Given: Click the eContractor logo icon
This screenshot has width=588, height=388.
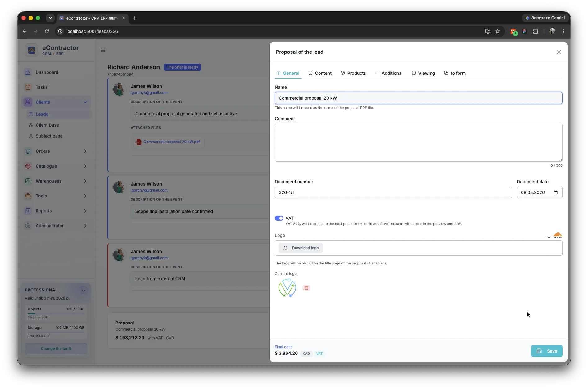Looking at the screenshot, I should point(32,50).
